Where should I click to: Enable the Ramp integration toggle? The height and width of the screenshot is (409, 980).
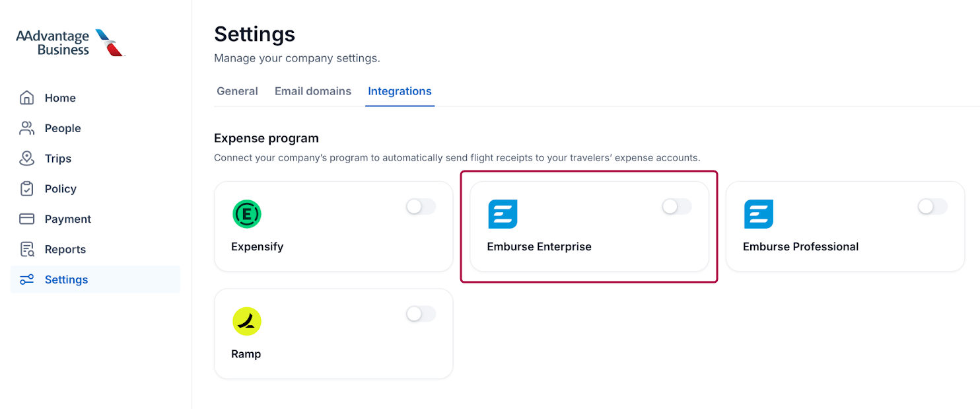coord(421,314)
